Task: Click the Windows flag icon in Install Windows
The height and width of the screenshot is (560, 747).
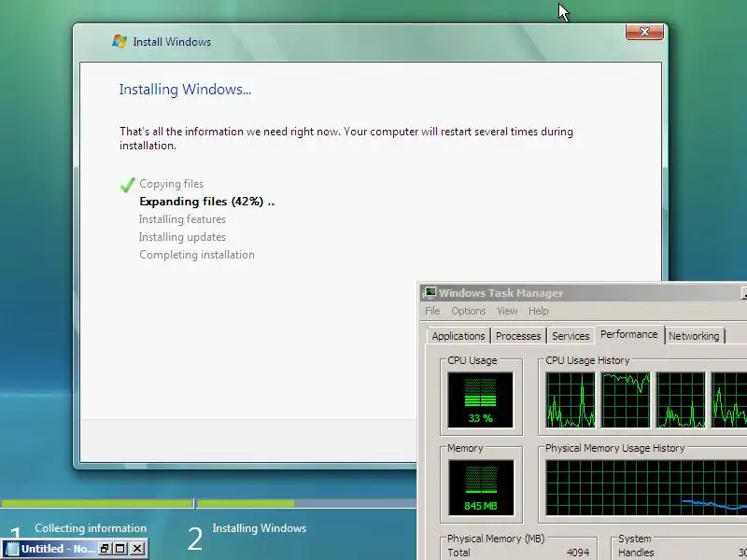Action: (120, 41)
